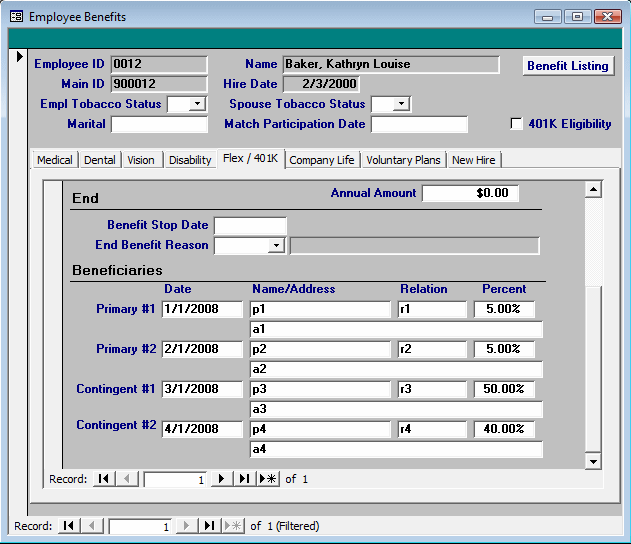Click the End Benefit Reason description box
This screenshot has height=544, width=631.
point(414,245)
